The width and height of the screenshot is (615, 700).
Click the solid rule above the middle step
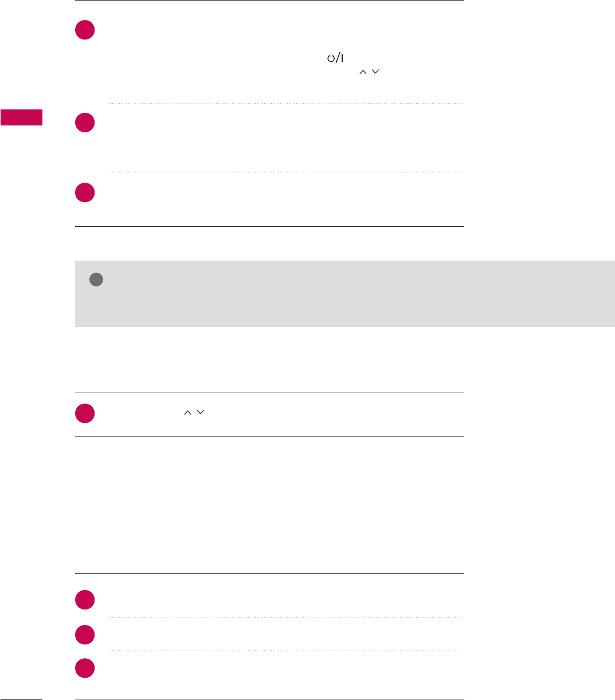point(269,392)
